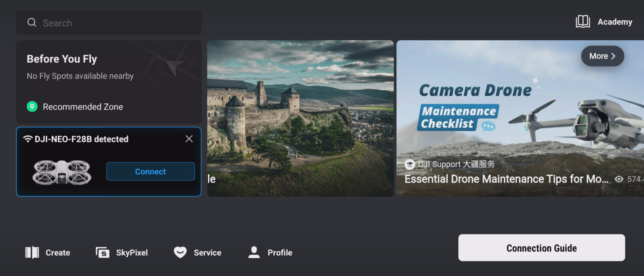Tap the Service heart icon
The height and width of the screenshot is (276, 644).
coord(180,252)
